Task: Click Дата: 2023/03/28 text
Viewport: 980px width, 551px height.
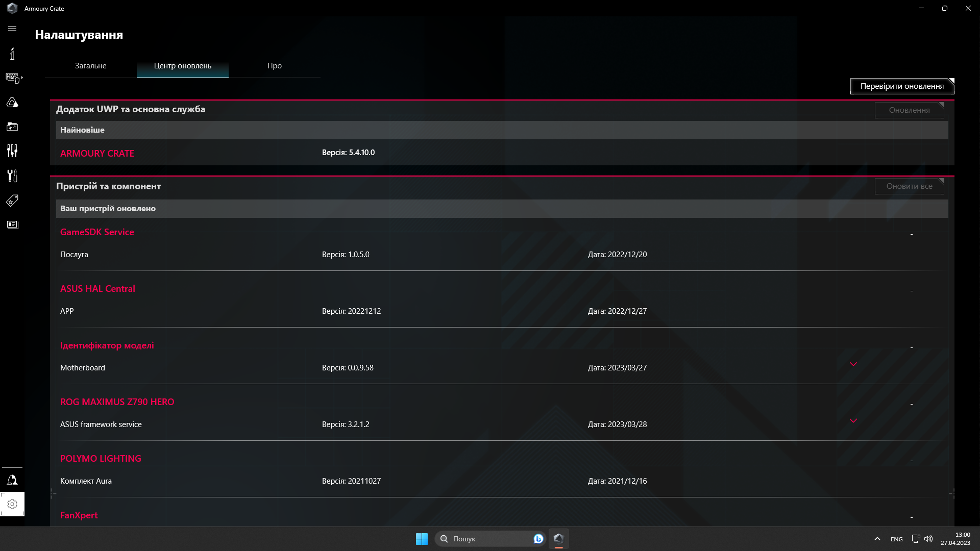Action: click(x=617, y=424)
